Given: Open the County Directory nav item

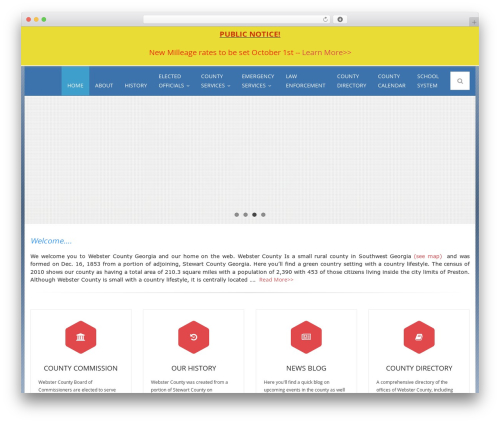Looking at the screenshot, I should [x=351, y=81].
